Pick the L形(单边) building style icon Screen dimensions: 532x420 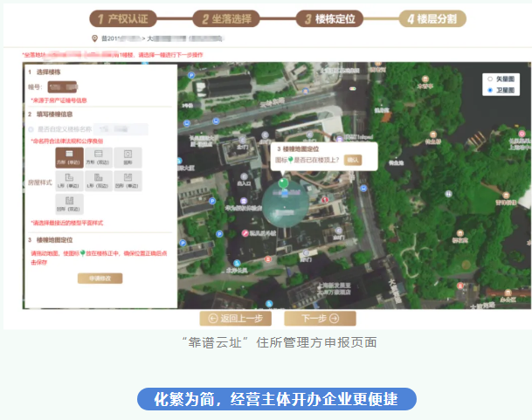[69, 181]
